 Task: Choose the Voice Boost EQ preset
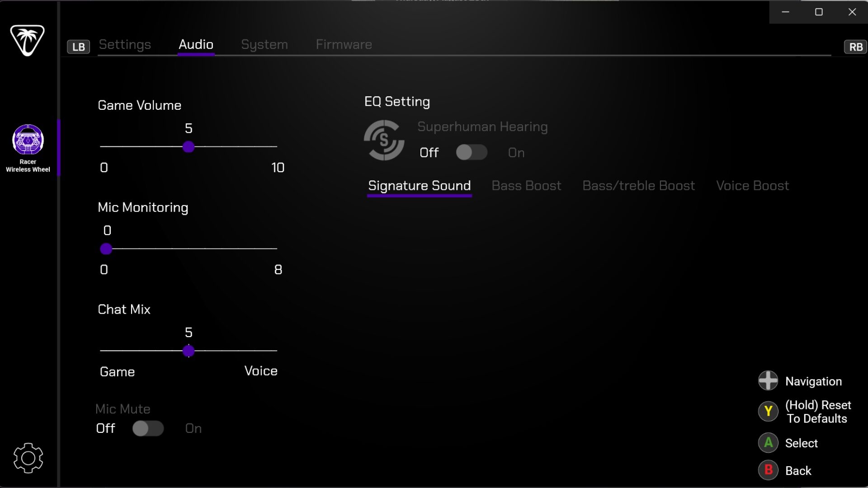point(753,186)
